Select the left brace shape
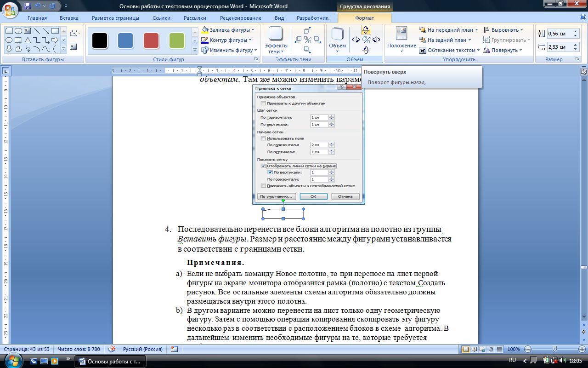Screen dimensions: 588x368 click(55, 48)
